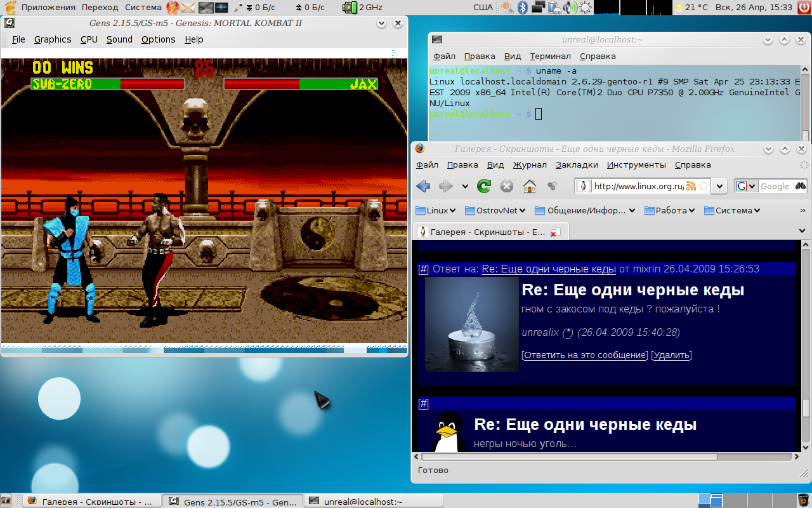Open Терминал menu in terminal window
812x508 pixels.
pos(551,56)
